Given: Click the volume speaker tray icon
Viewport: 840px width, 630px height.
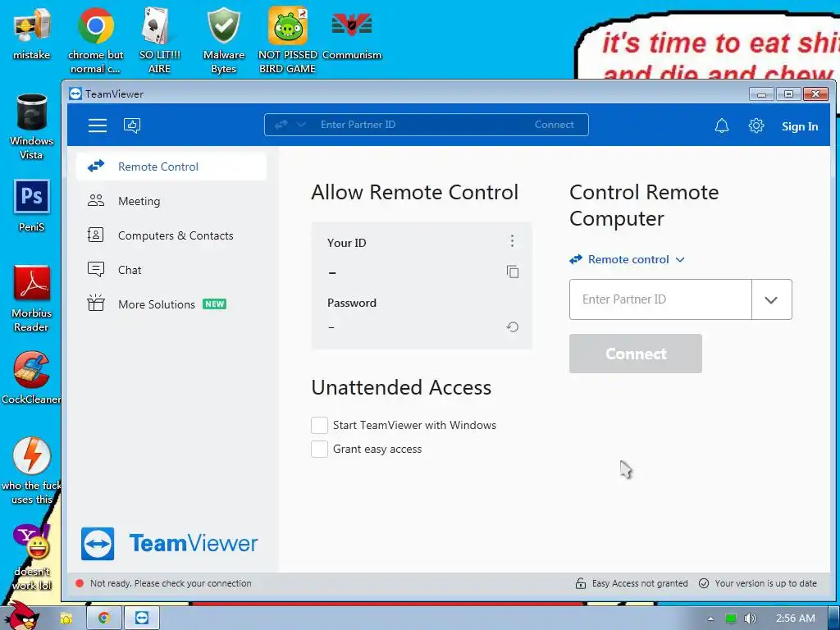Looking at the screenshot, I should (x=751, y=619).
